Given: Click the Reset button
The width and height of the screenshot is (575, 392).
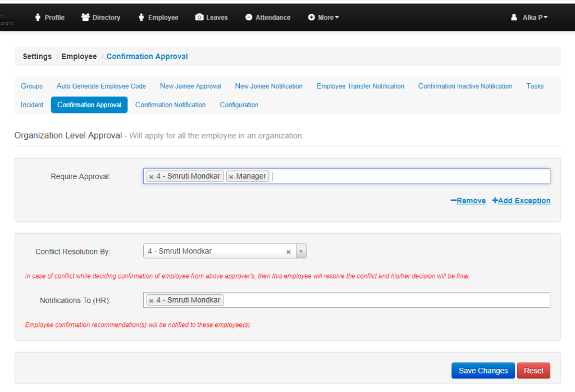Looking at the screenshot, I should (x=533, y=370).
